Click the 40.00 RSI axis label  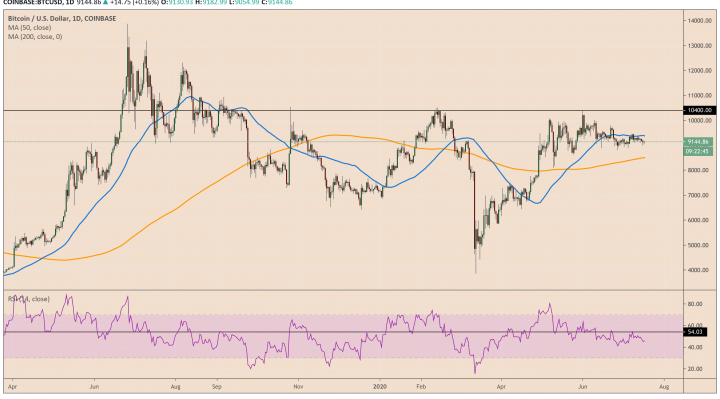pos(695,348)
